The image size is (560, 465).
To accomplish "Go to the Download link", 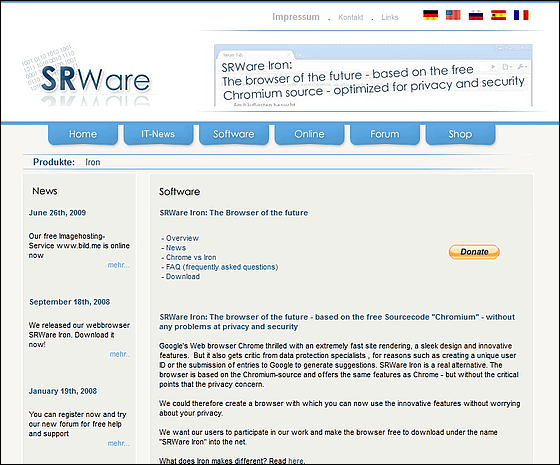I will pos(182,277).
